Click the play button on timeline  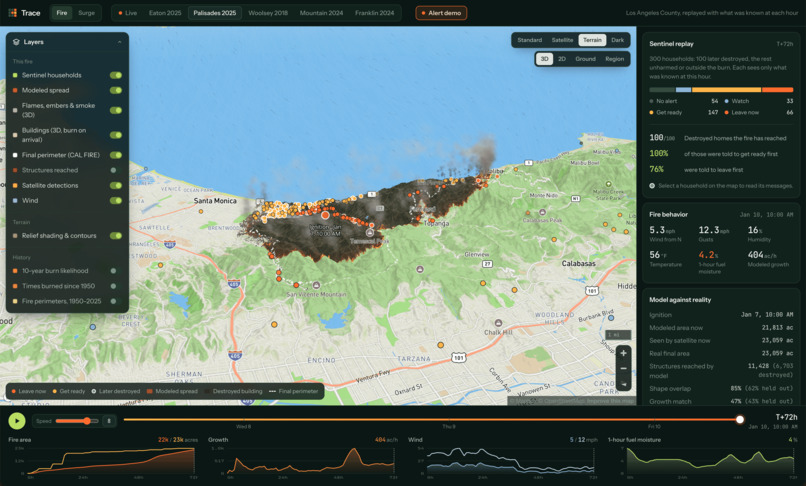click(x=17, y=421)
